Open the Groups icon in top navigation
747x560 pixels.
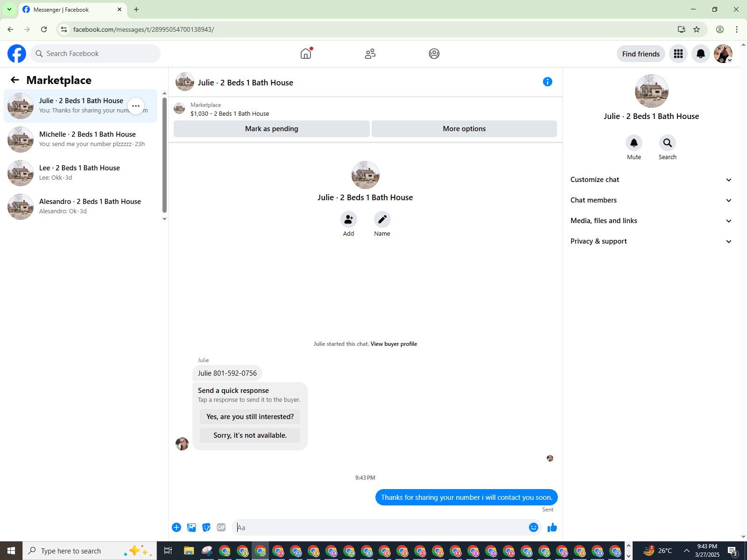434,54
